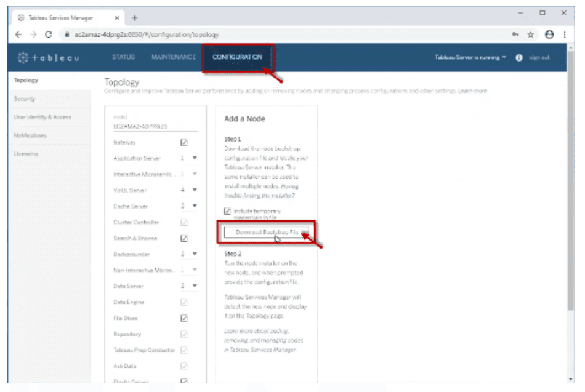Click the key password icon in address bar

click(515, 35)
